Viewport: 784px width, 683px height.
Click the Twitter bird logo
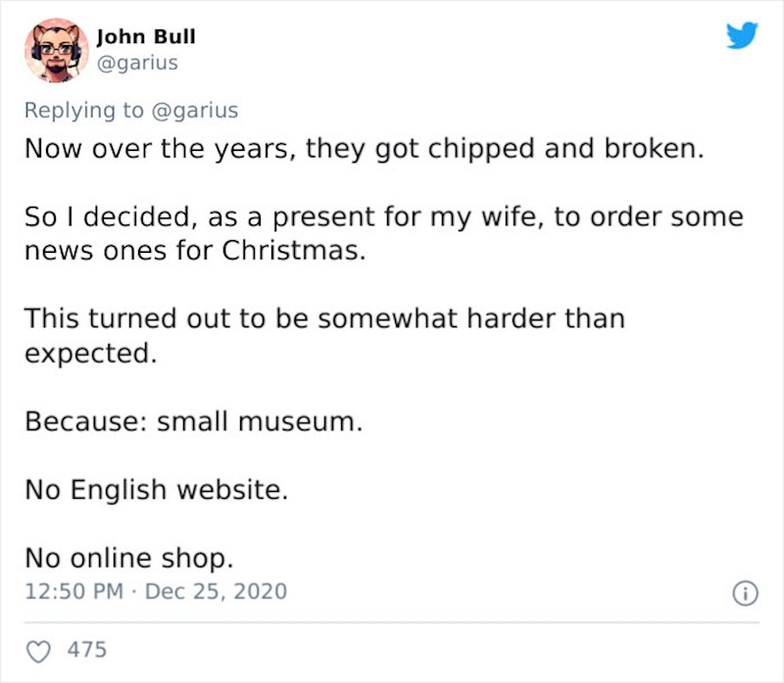[x=742, y=36]
